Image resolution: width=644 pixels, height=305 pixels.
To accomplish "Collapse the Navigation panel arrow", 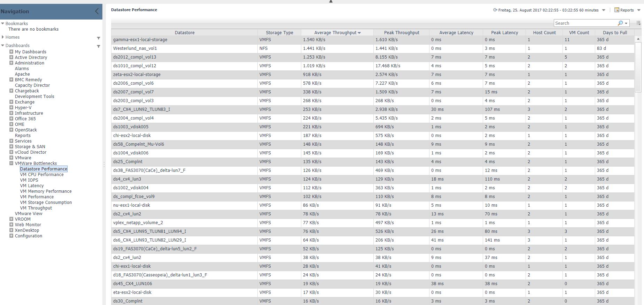I will (x=97, y=11).
